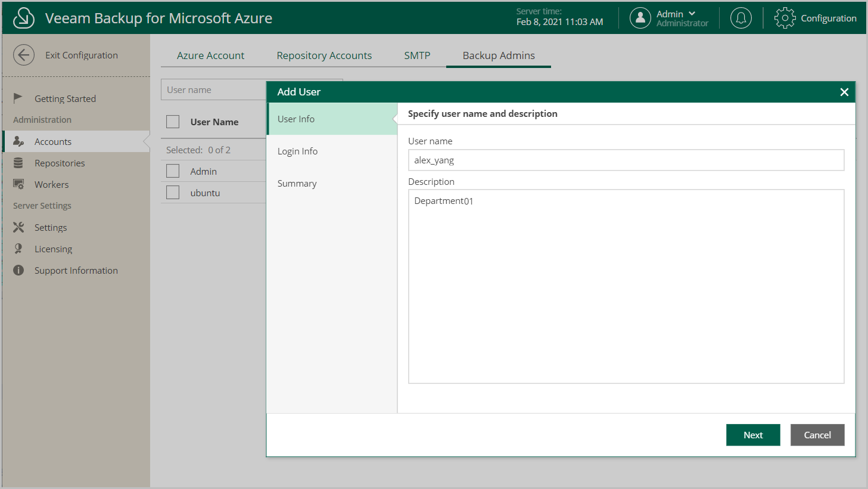Click the Licensing icon in sidebar
The width and height of the screenshot is (868, 489).
[x=18, y=249]
